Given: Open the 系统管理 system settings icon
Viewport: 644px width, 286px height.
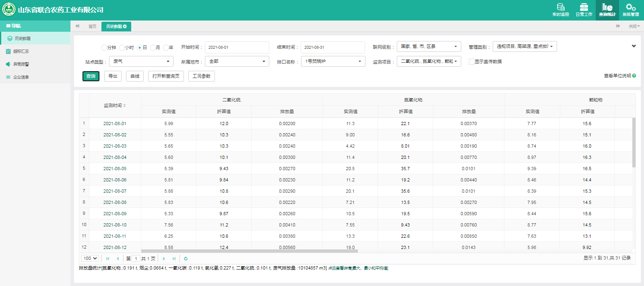Looking at the screenshot, I should [x=631, y=10].
